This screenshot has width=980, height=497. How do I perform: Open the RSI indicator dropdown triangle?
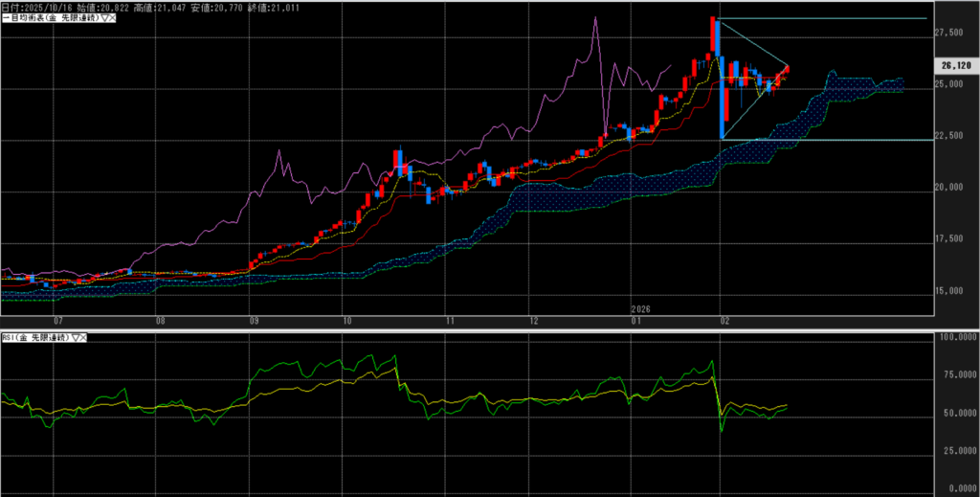tap(74, 338)
